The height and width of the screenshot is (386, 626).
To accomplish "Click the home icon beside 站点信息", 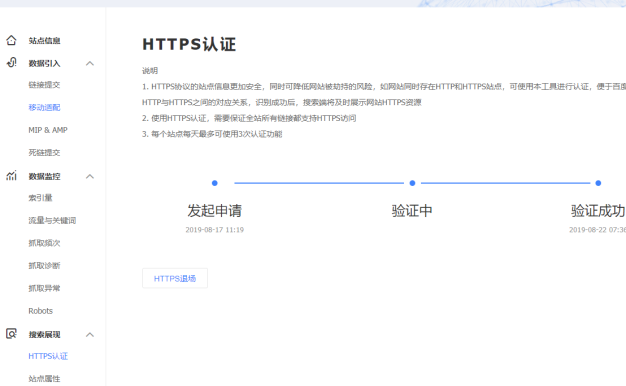I will click(11, 40).
